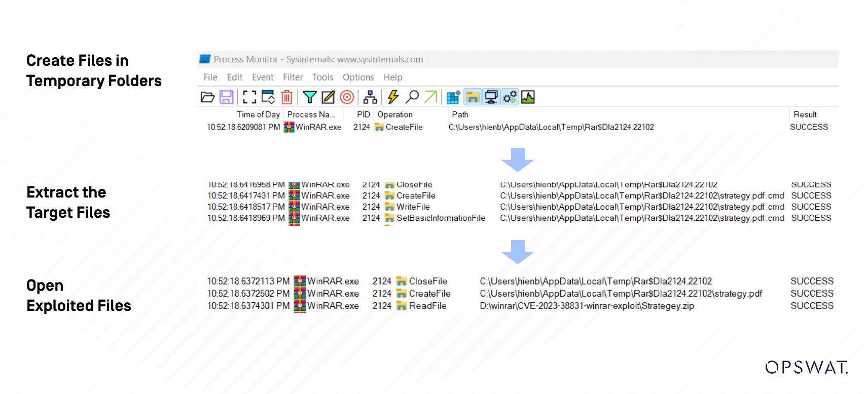
Task: Open the Filter dialog via green funnel icon
Action: coord(309,97)
